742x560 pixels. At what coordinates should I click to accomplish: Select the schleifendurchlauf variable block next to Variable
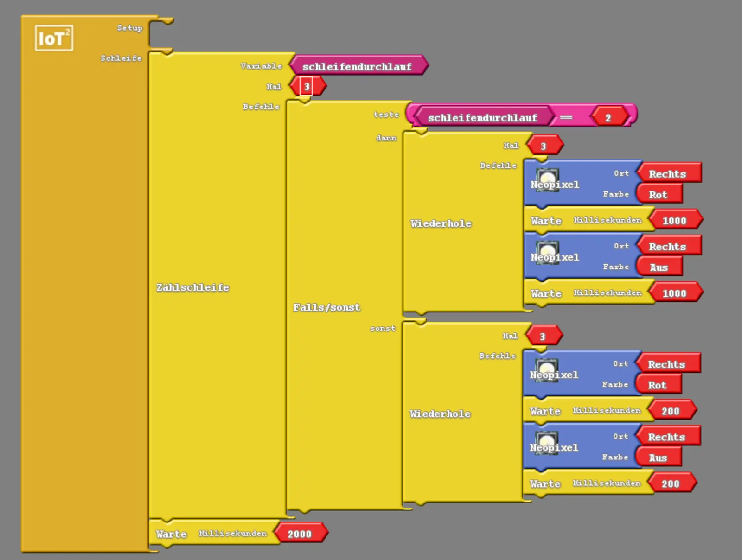[x=357, y=66]
